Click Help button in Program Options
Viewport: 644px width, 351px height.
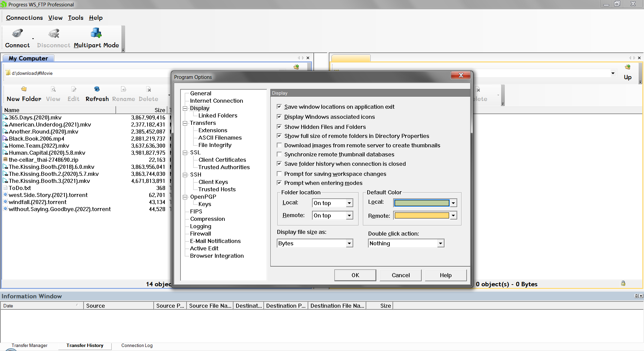pos(446,275)
